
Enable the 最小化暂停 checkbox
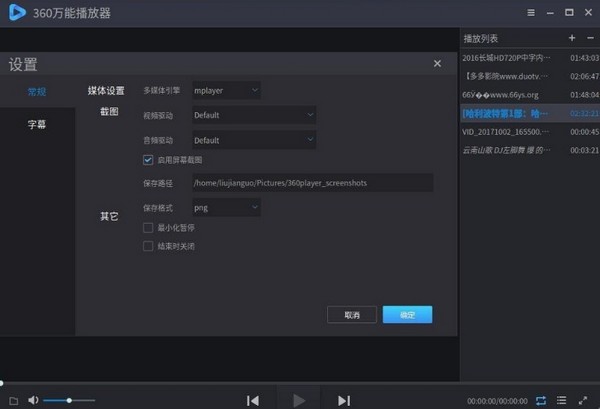(148, 229)
